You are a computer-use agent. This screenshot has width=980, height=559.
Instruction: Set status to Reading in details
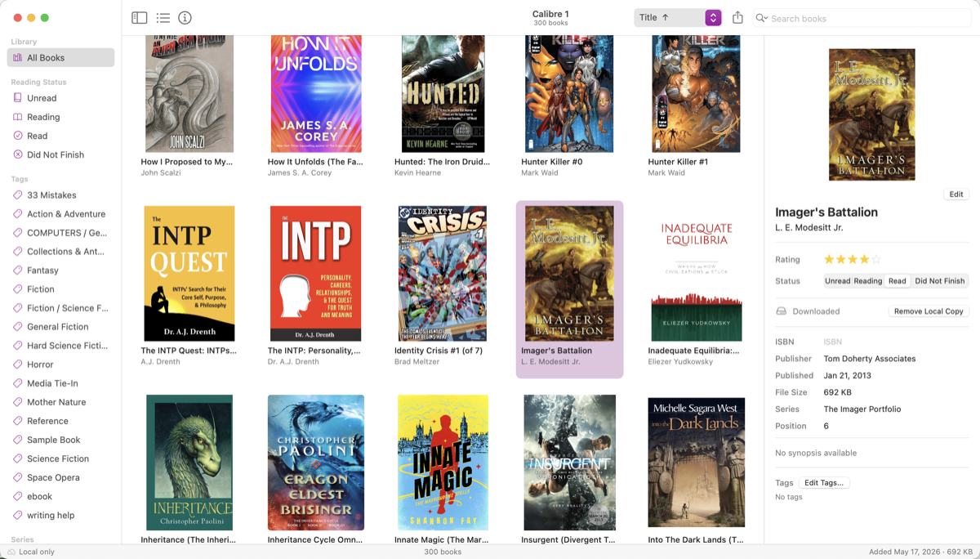coord(867,281)
